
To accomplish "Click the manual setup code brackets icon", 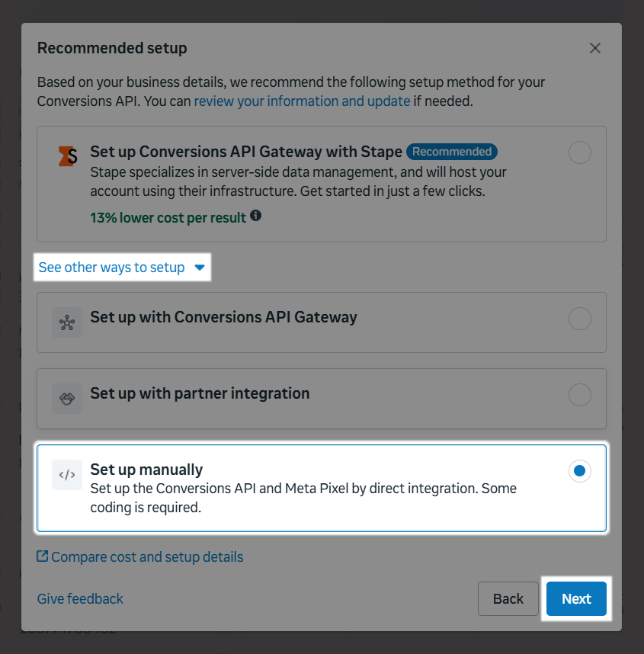I will pyautogui.click(x=67, y=475).
